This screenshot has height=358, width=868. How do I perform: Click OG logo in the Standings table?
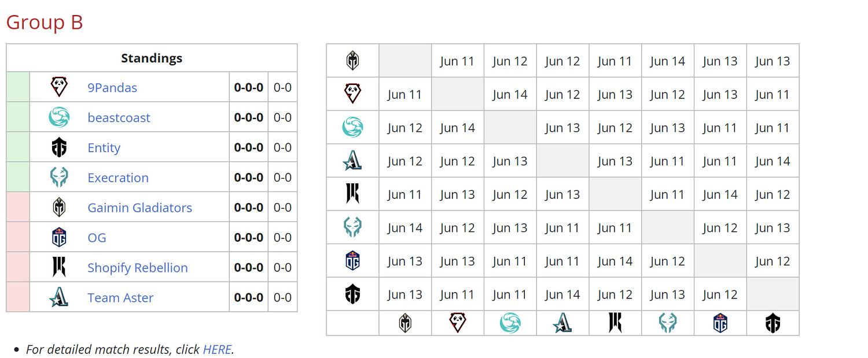click(x=59, y=237)
